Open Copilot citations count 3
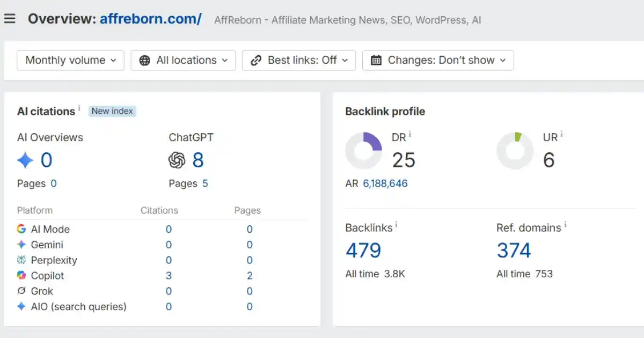644x338 pixels. point(169,276)
